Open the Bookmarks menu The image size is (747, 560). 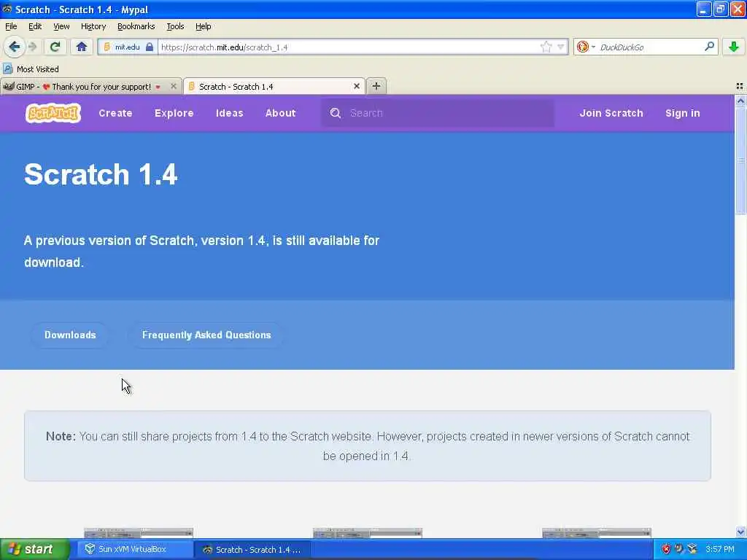click(136, 26)
